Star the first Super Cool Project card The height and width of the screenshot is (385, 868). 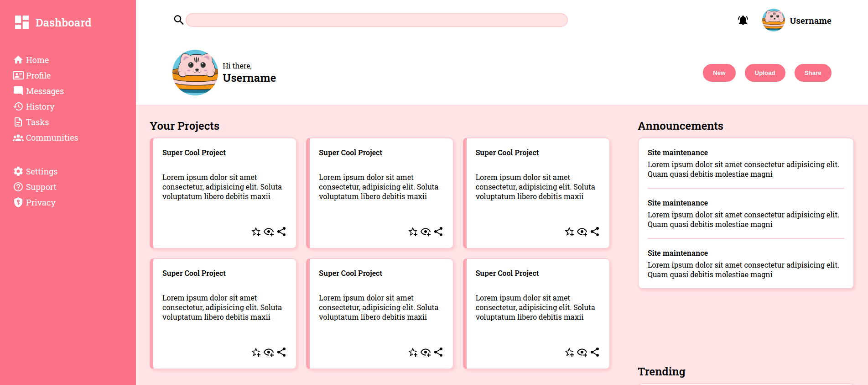[x=256, y=232]
